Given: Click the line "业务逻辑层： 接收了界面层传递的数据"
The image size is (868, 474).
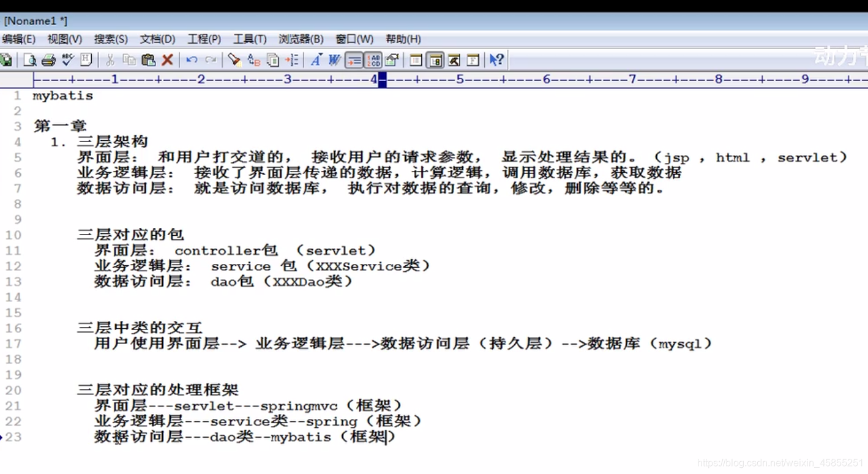Looking at the screenshot, I should point(380,173).
